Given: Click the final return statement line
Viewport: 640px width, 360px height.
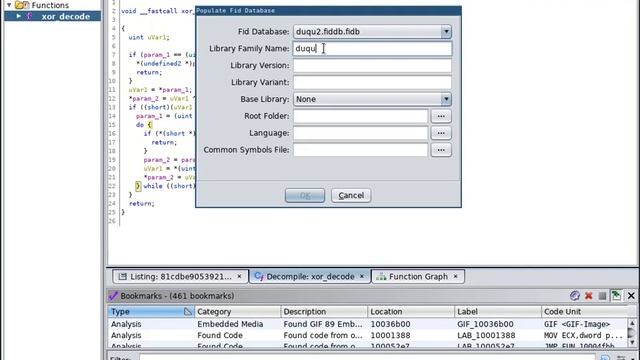Looking at the screenshot, I should click(142, 203).
